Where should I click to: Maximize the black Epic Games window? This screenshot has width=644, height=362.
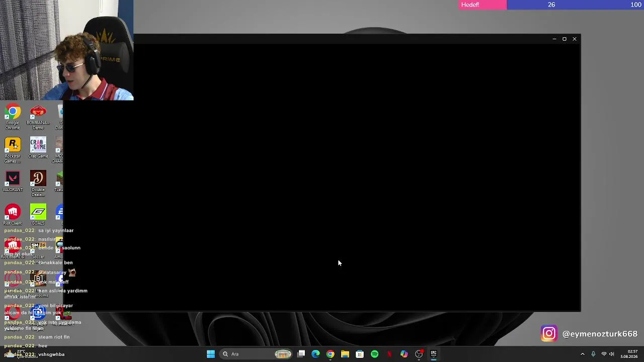(x=565, y=39)
